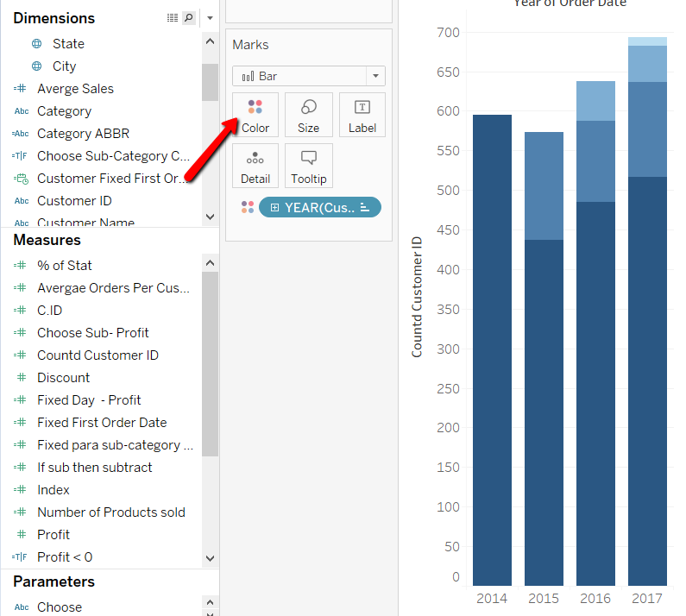Open the Label mark options

[362, 116]
